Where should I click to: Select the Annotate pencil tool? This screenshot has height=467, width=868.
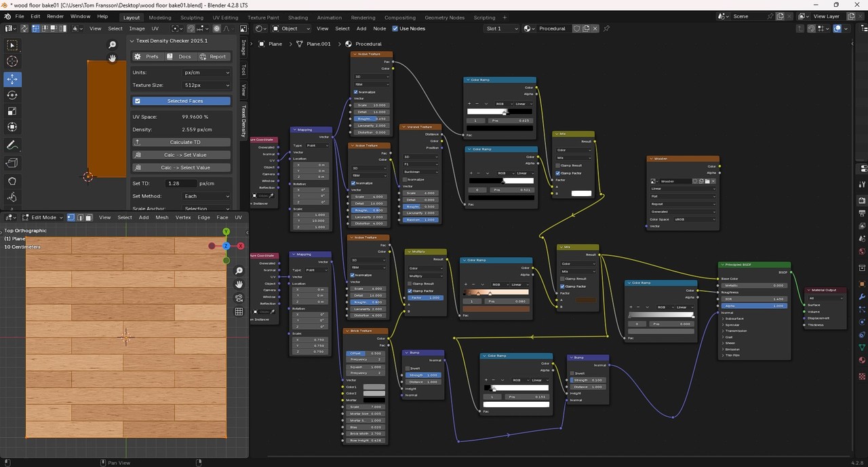tap(12, 145)
